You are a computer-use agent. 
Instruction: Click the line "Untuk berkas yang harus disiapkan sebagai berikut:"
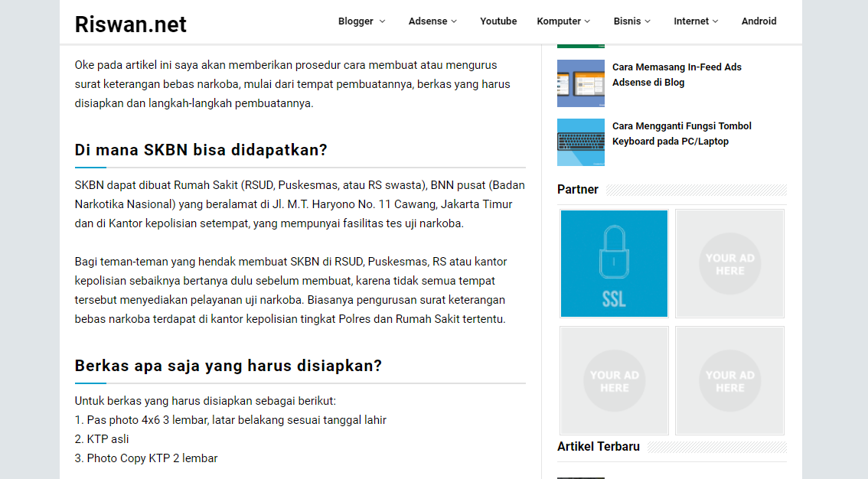pos(205,401)
